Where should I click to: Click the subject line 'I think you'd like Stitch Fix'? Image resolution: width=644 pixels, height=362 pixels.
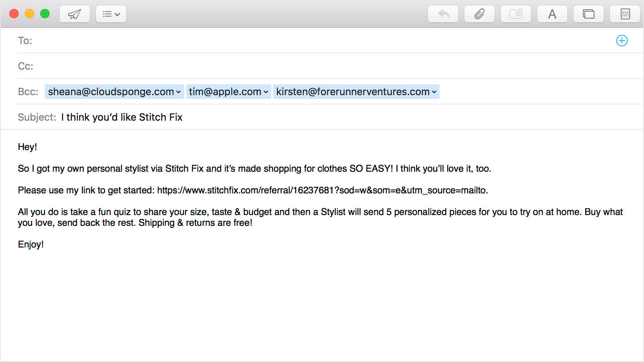(x=122, y=117)
